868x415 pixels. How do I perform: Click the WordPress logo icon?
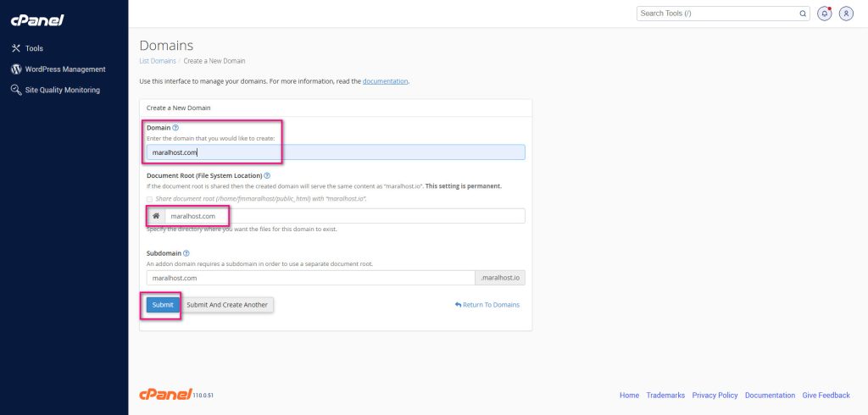[16, 69]
